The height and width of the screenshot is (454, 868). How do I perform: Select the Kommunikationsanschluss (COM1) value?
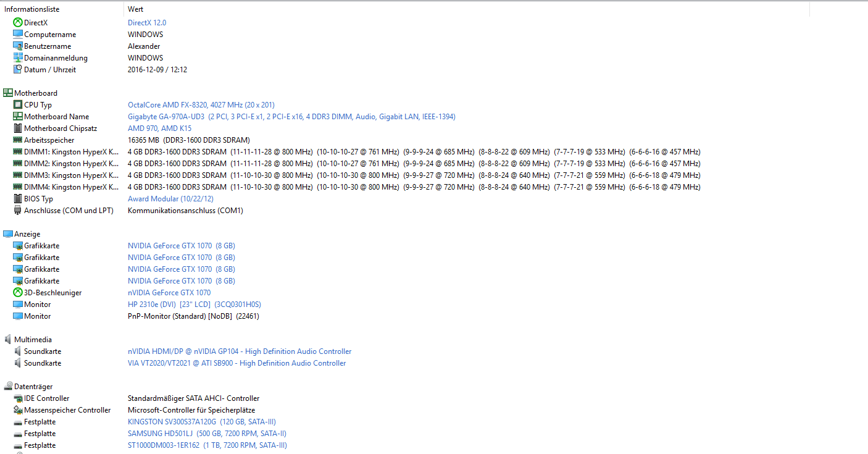click(185, 211)
